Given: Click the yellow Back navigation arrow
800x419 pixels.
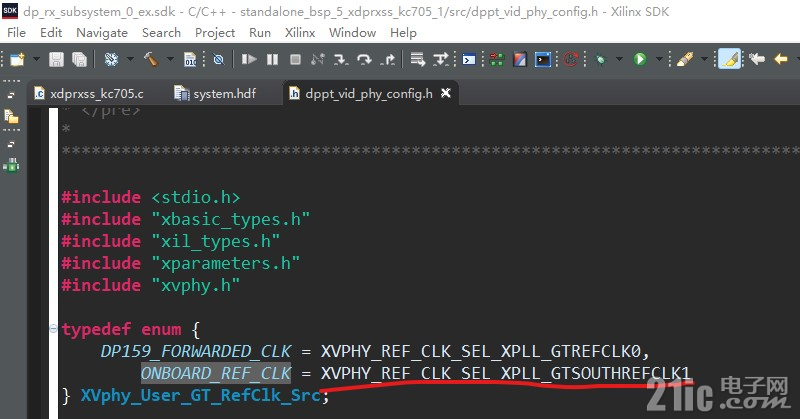Looking at the screenshot, I should [781, 59].
